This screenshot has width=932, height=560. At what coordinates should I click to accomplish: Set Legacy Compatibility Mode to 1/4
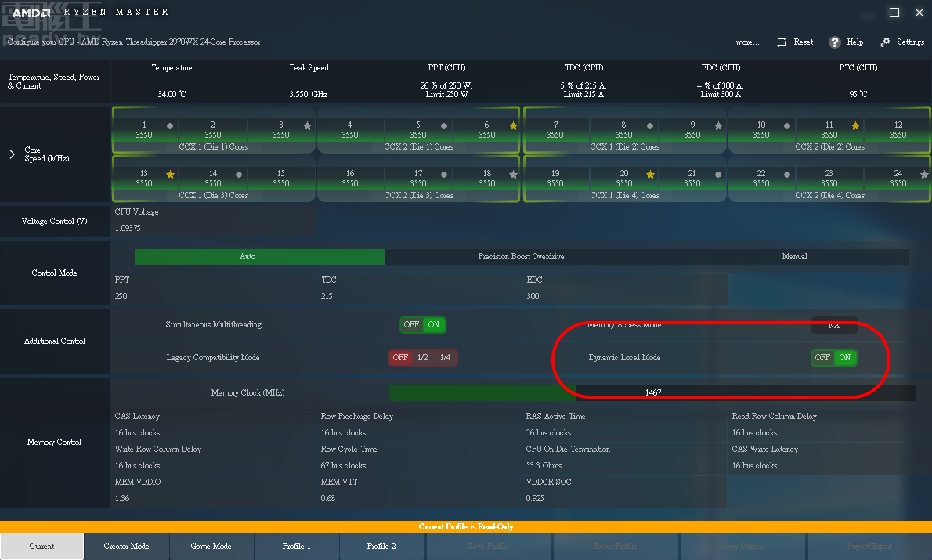[445, 357]
